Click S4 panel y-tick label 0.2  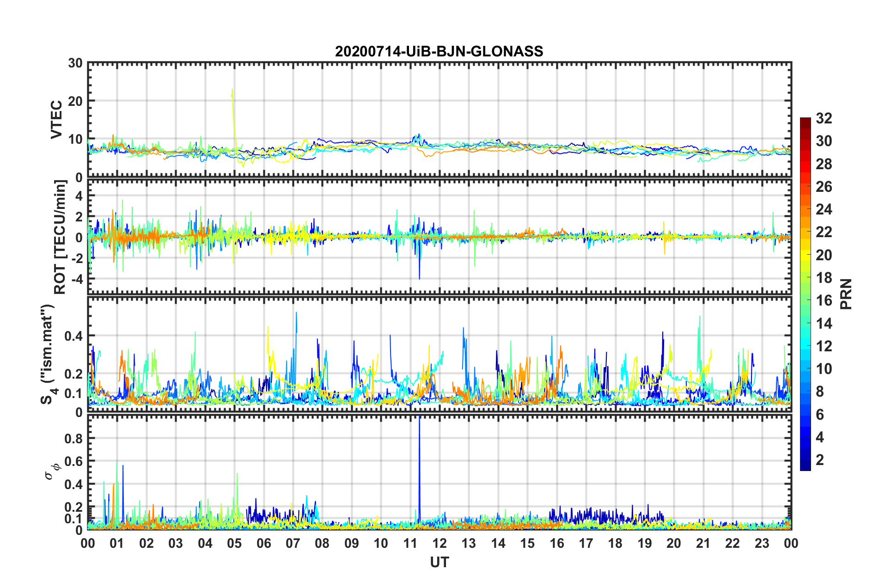click(x=74, y=374)
